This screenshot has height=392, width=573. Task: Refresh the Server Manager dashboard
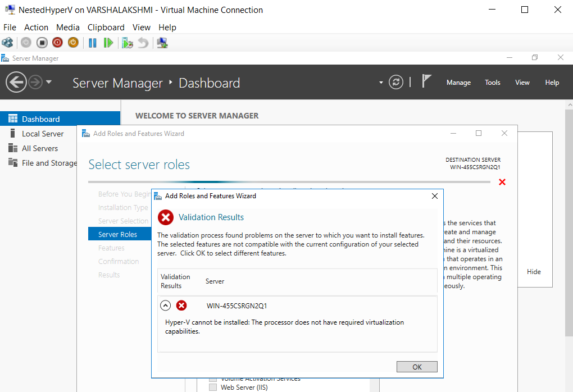tap(396, 82)
